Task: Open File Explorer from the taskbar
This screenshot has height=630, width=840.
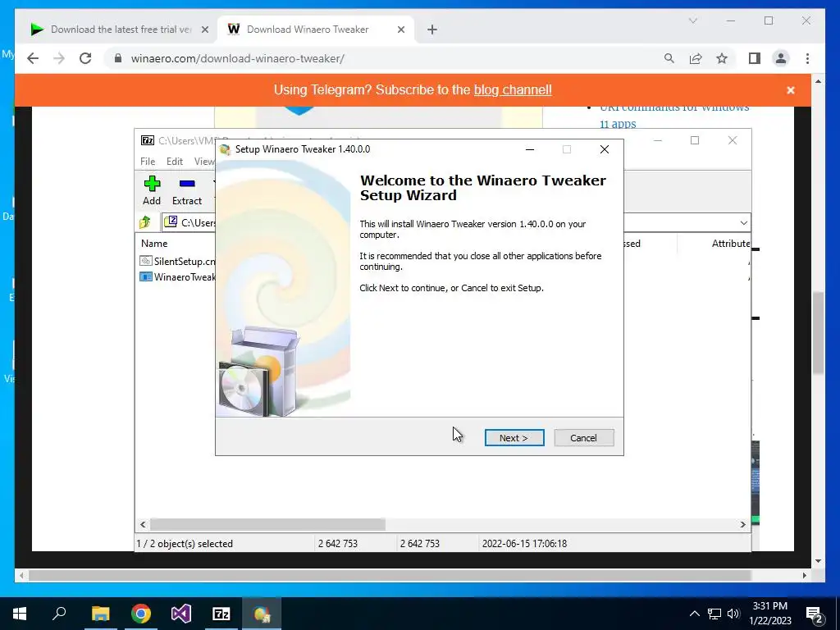Action: pyautogui.click(x=100, y=614)
